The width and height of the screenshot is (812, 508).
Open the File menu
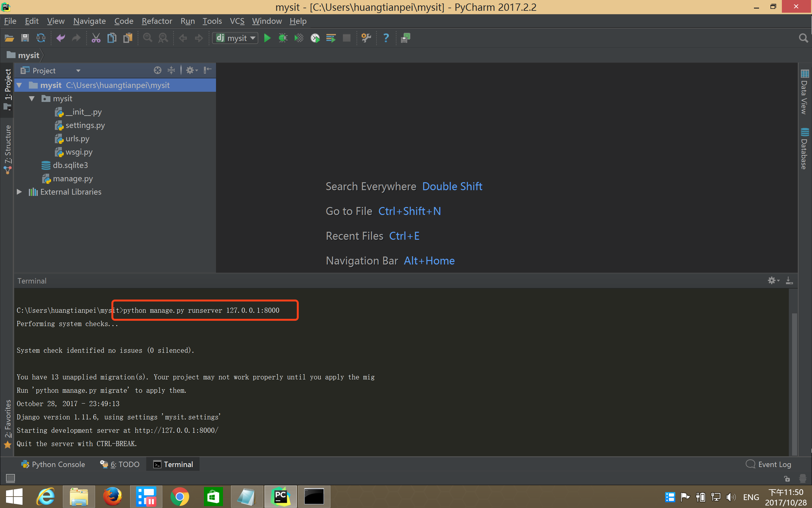tap(10, 21)
